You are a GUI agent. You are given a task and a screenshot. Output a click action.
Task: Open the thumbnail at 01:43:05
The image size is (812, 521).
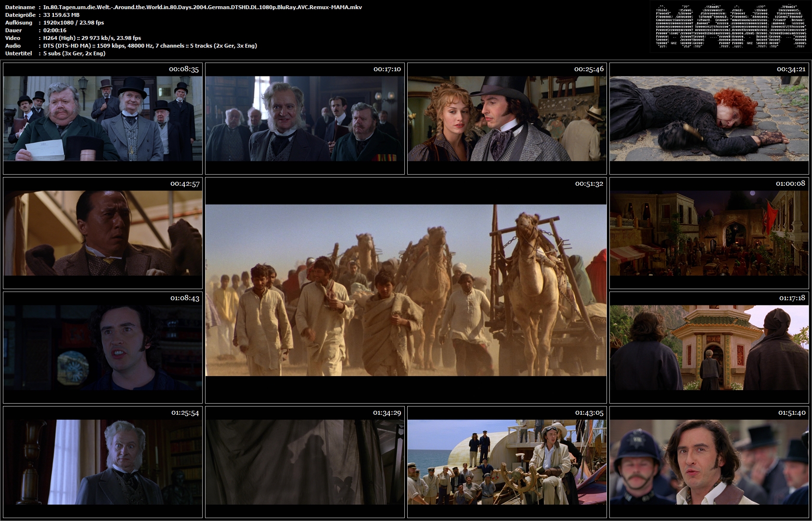point(507,462)
